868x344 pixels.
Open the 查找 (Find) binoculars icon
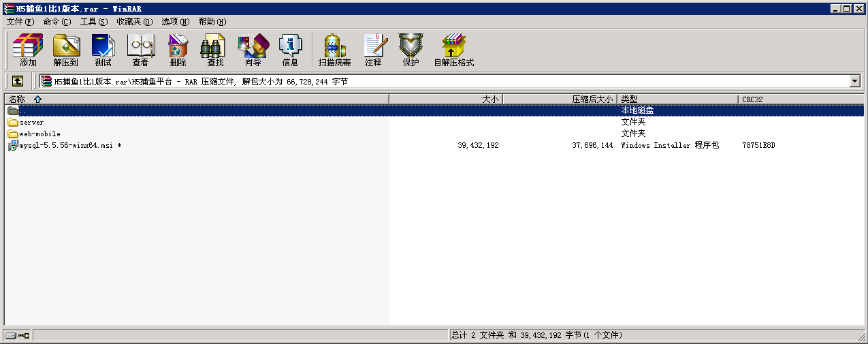[x=215, y=50]
